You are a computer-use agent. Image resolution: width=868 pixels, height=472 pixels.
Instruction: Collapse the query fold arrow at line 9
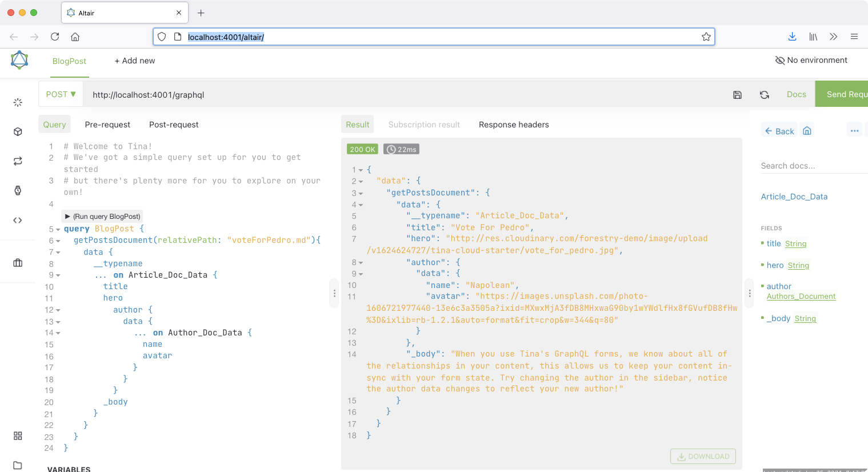(x=58, y=275)
